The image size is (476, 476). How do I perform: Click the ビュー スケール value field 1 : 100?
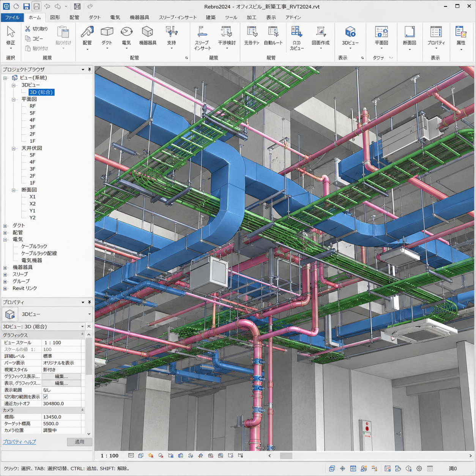61,343
